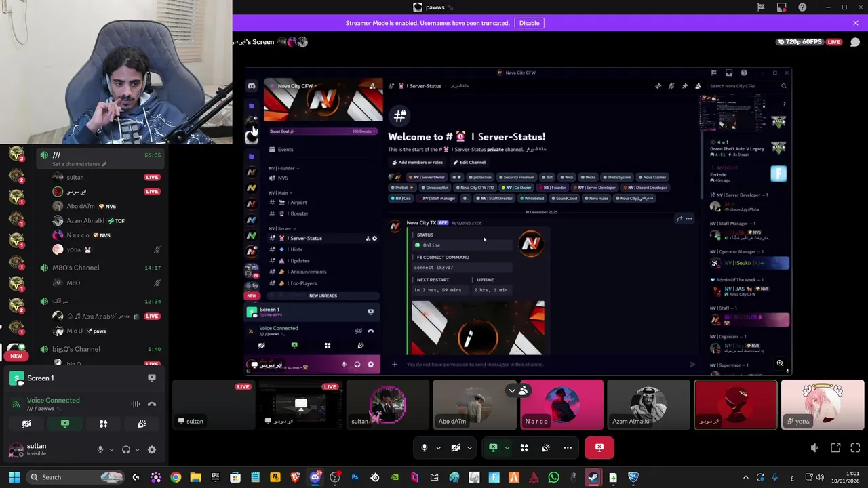
Task: Open Photoshop from the taskbar
Action: tap(355, 477)
